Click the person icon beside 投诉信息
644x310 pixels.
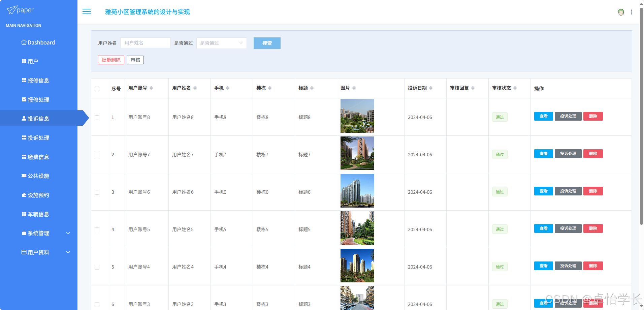click(x=24, y=119)
